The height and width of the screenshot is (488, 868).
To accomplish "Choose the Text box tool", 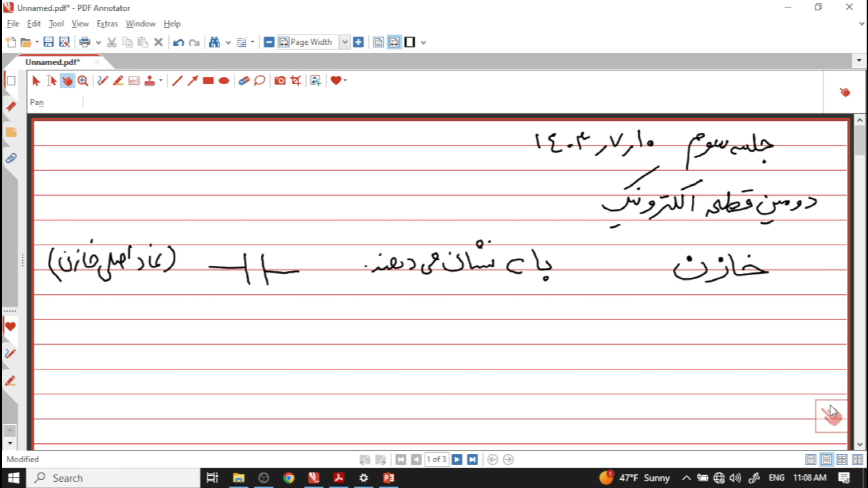I will coord(134,81).
